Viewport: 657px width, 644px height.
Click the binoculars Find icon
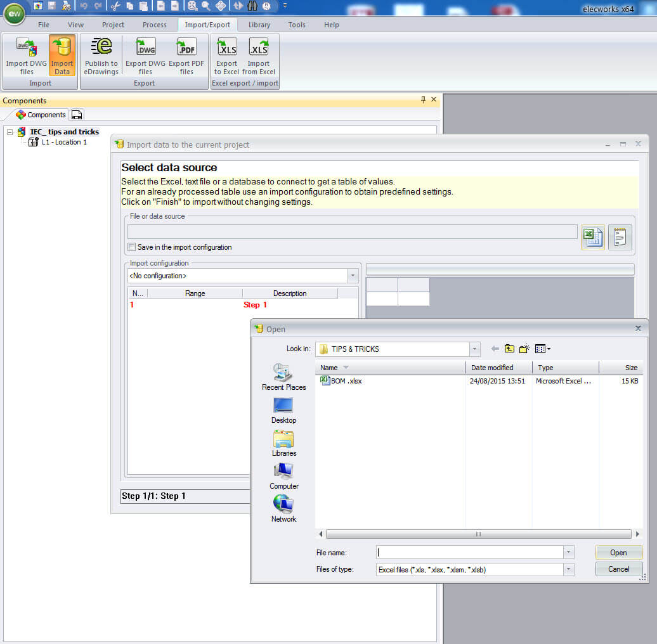tap(252, 6)
